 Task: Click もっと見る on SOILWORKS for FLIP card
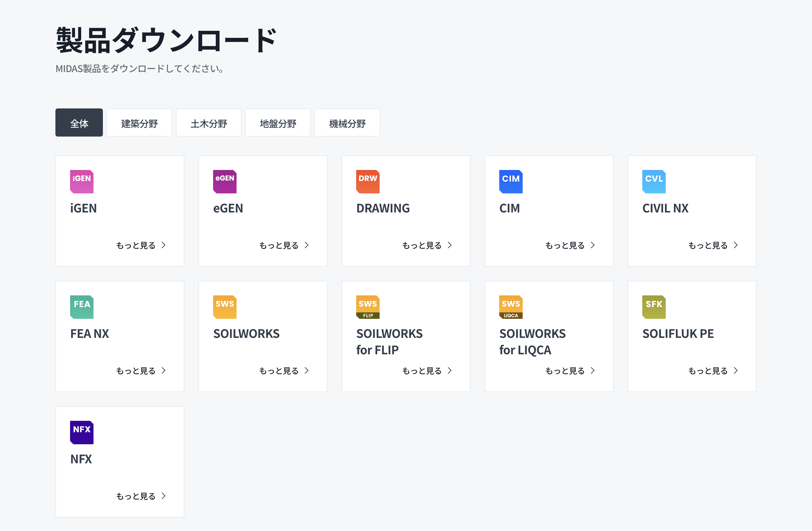(427, 371)
